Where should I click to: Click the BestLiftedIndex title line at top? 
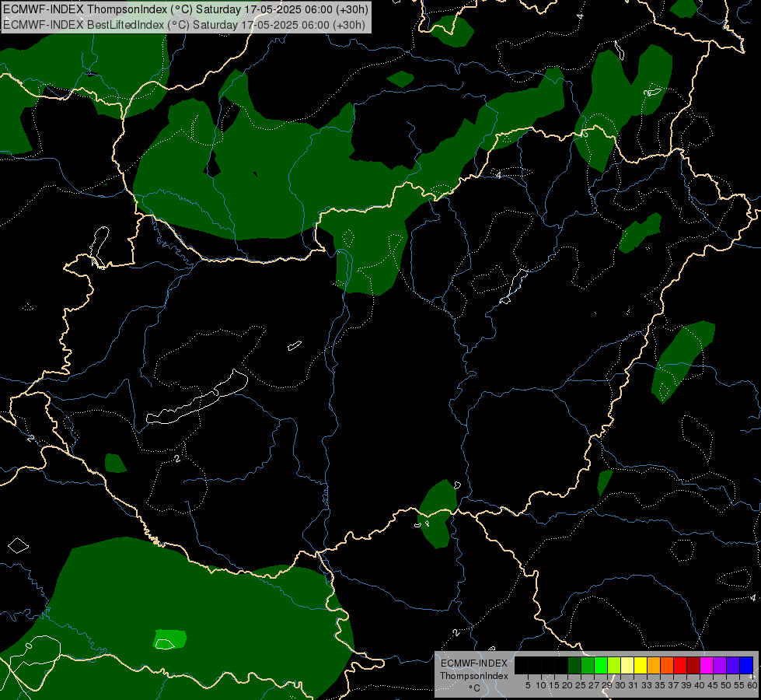[x=183, y=25]
